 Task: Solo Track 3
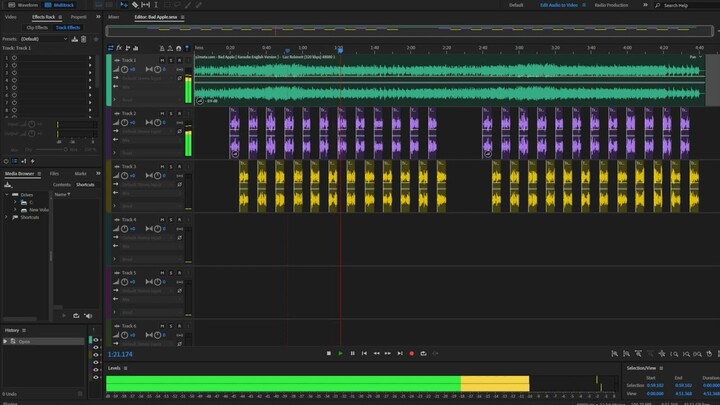pos(171,166)
